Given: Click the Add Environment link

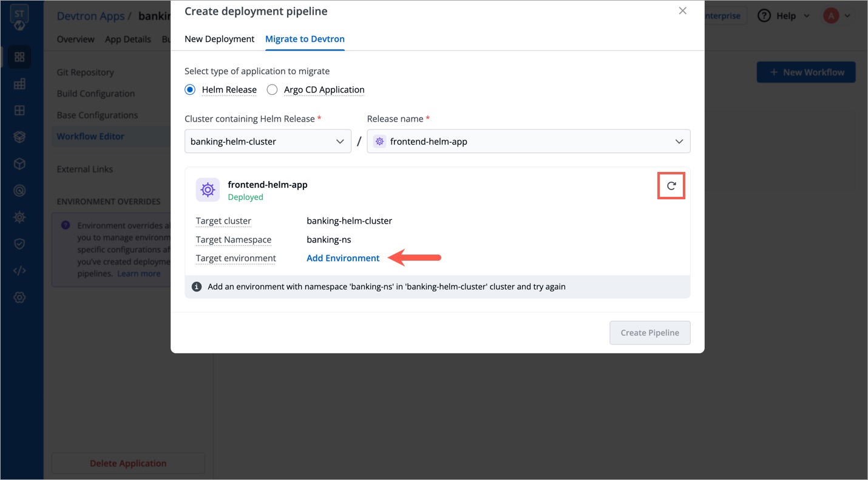Looking at the screenshot, I should (x=343, y=258).
